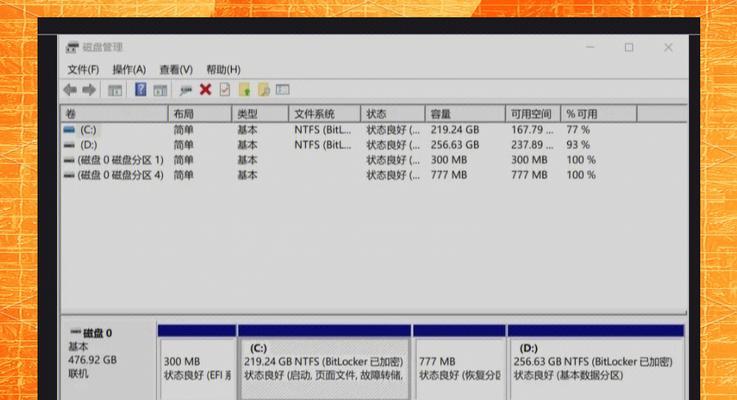This screenshot has width=737, height=400.
Task: Open Help via the blue question mark icon
Action: (141, 89)
